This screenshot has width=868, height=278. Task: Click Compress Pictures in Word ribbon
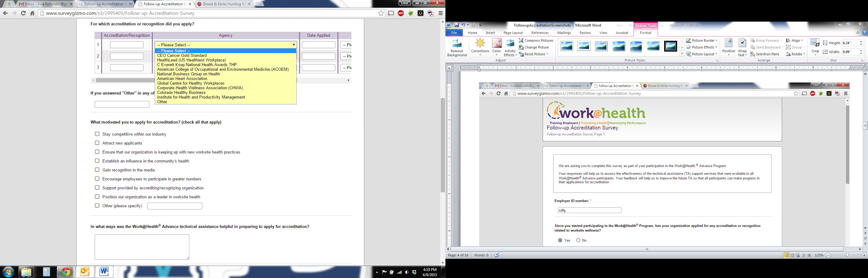pyautogui.click(x=536, y=40)
